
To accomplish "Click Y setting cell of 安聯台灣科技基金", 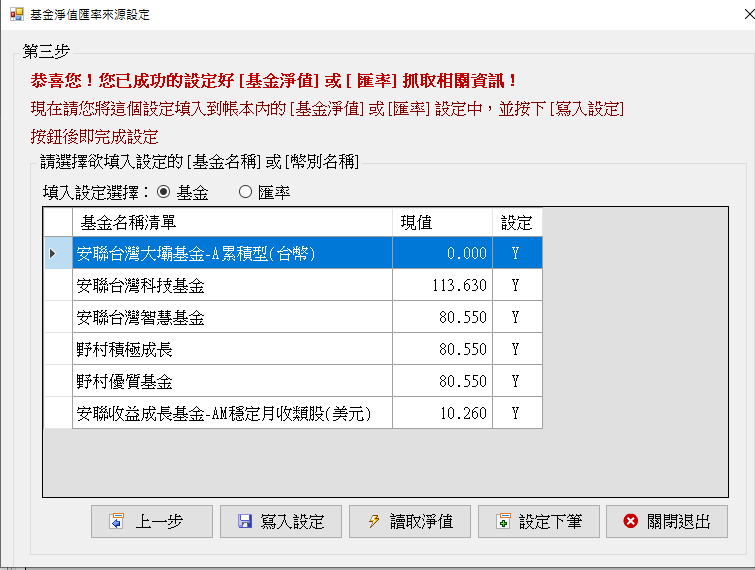I will coord(518,285).
